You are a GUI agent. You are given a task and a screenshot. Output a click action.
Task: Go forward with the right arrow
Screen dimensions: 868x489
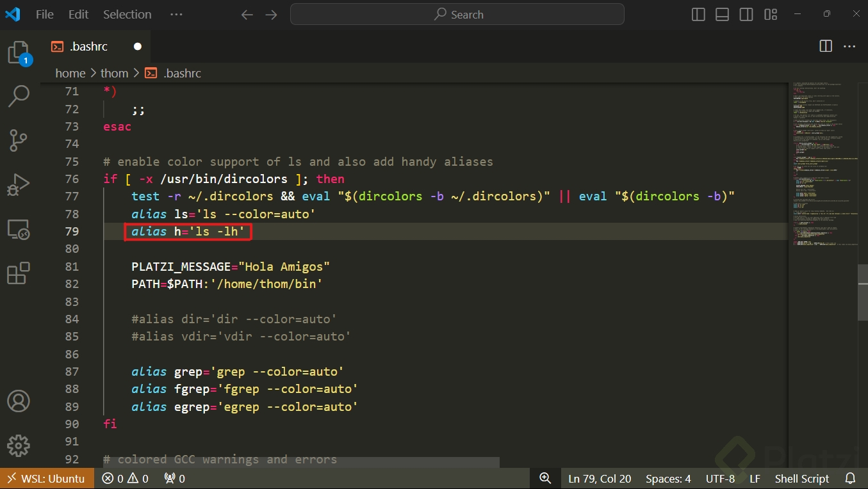[271, 15]
